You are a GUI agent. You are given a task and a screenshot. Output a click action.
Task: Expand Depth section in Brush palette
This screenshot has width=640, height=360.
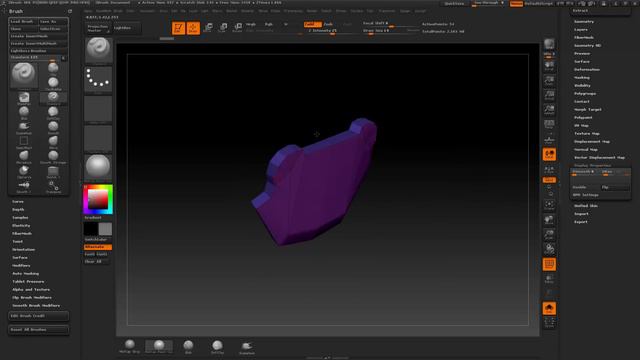18,209
